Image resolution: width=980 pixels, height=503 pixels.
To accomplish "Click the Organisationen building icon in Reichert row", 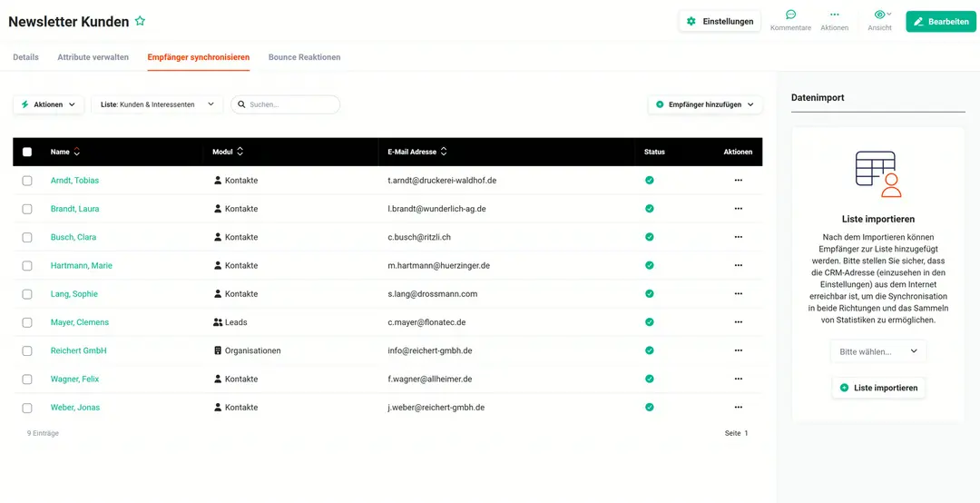I will point(218,351).
